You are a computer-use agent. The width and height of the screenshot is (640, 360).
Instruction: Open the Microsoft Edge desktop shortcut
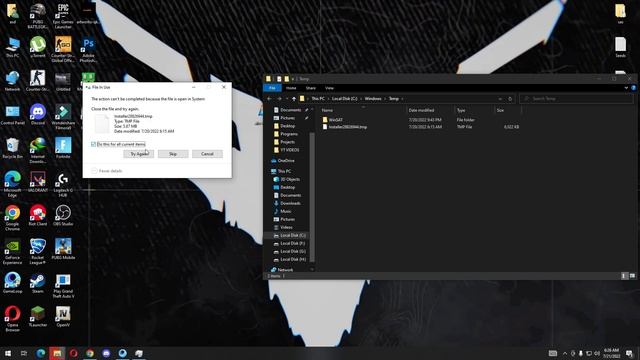[x=12, y=184]
